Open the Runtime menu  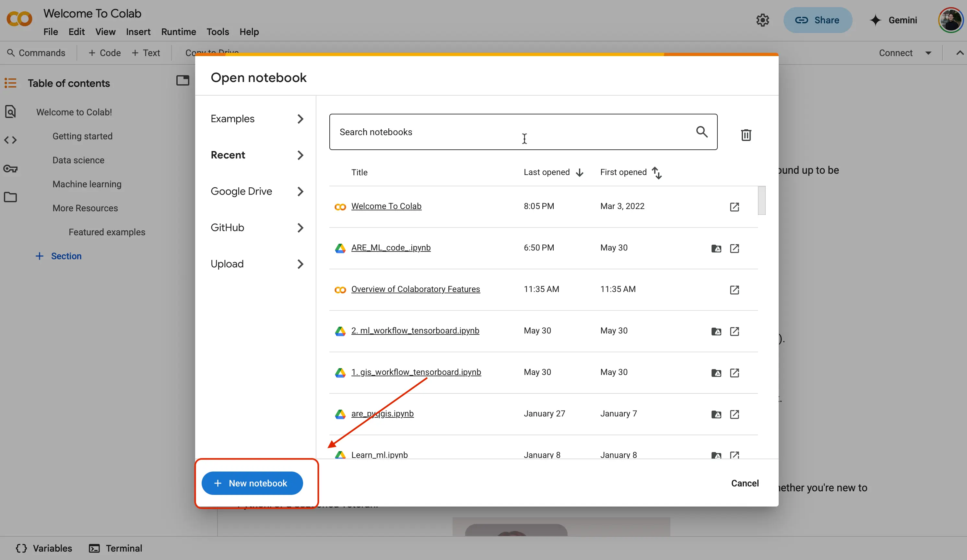click(x=178, y=32)
